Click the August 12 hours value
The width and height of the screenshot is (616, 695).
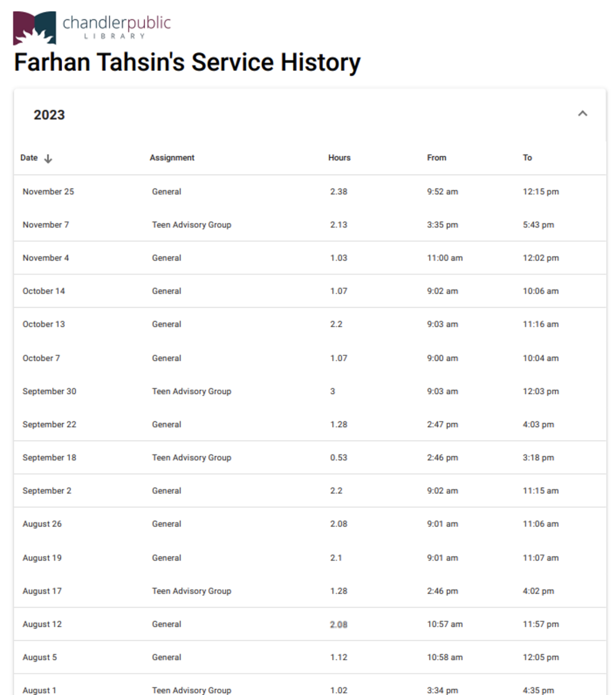click(x=338, y=624)
